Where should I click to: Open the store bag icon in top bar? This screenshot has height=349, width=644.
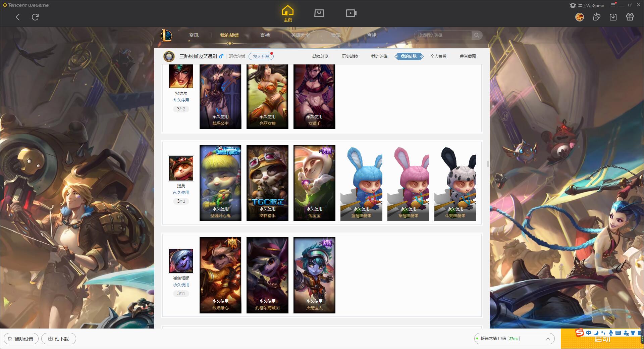[319, 13]
